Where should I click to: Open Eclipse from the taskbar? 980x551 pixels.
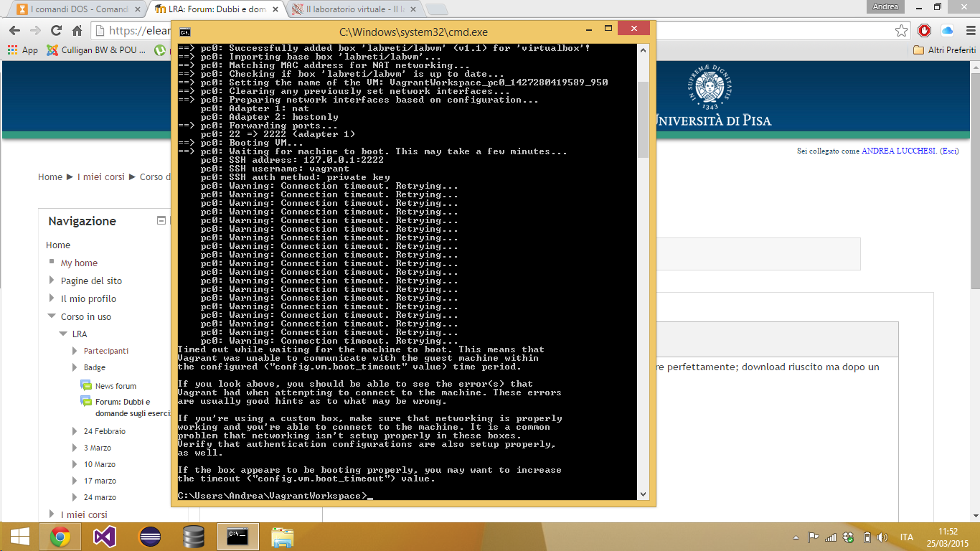149,537
